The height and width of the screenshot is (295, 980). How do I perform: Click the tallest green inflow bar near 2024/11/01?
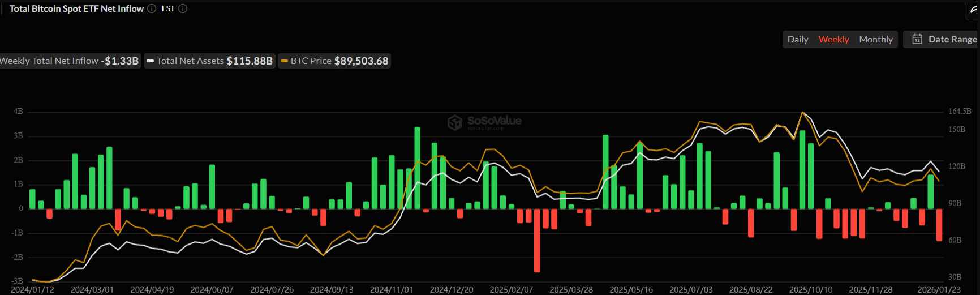[x=418, y=167]
